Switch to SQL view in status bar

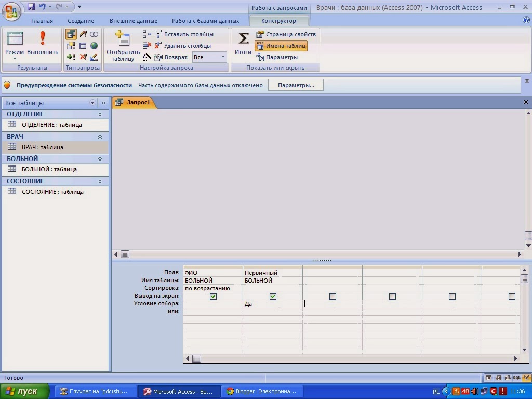coord(516,378)
